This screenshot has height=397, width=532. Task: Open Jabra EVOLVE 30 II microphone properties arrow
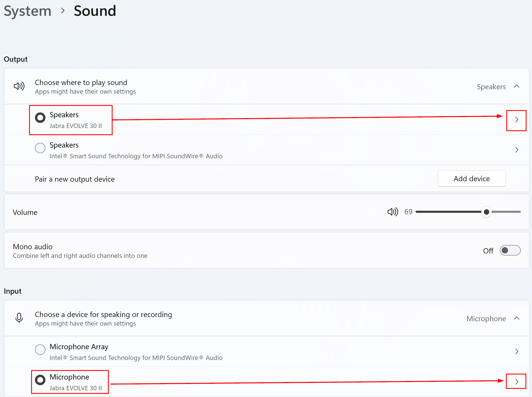pos(517,382)
